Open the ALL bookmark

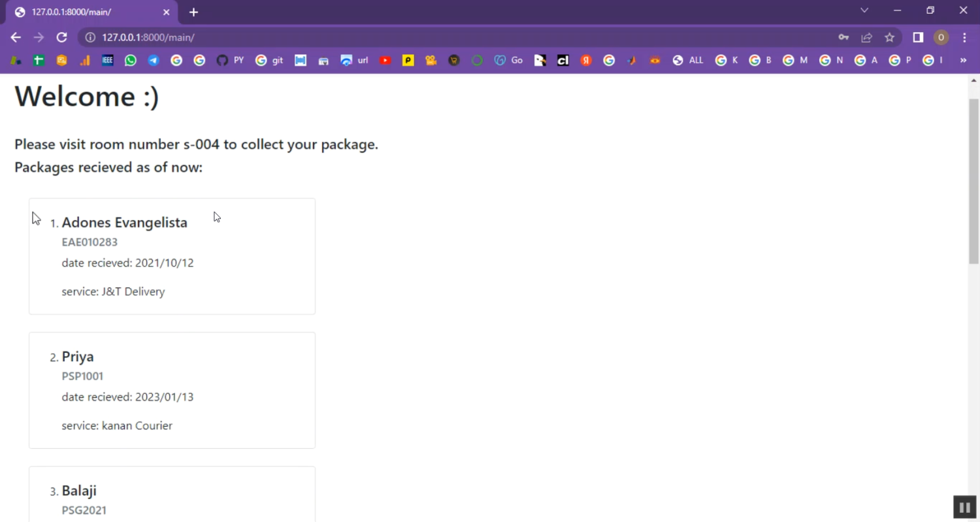coord(688,60)
